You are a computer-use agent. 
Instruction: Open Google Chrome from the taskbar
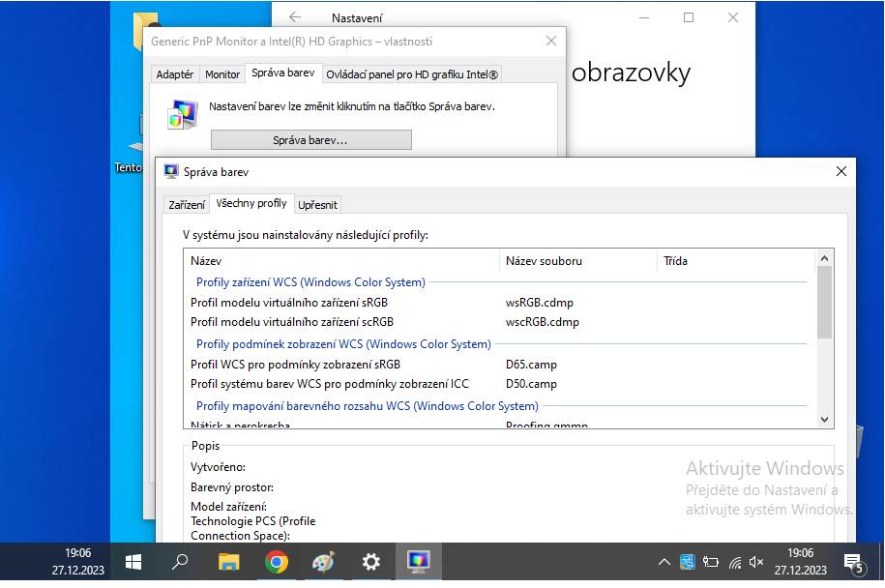(276, 562)
